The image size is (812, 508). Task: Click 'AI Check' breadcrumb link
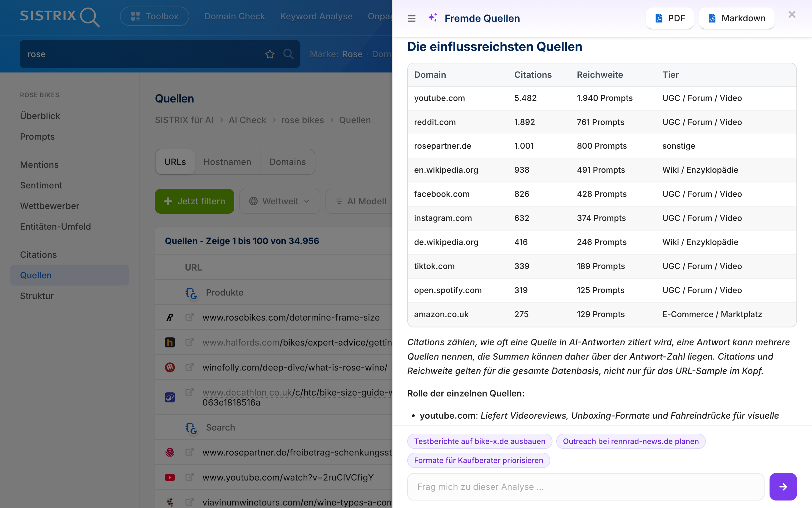(247, 120)
